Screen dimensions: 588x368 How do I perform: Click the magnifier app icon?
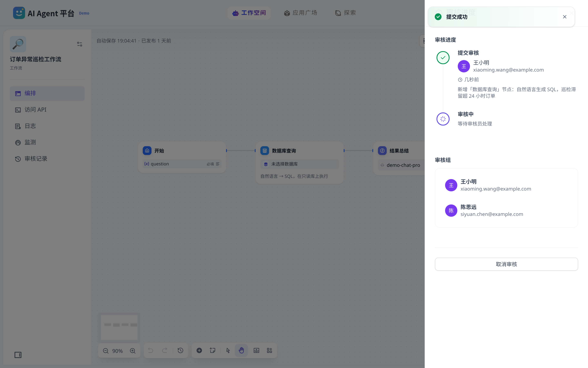(x=18, y=44)
